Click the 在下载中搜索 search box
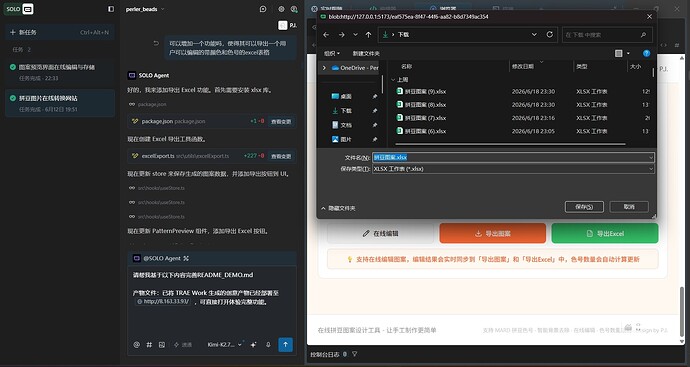This screenshot has height=367, width=690. 607,35
